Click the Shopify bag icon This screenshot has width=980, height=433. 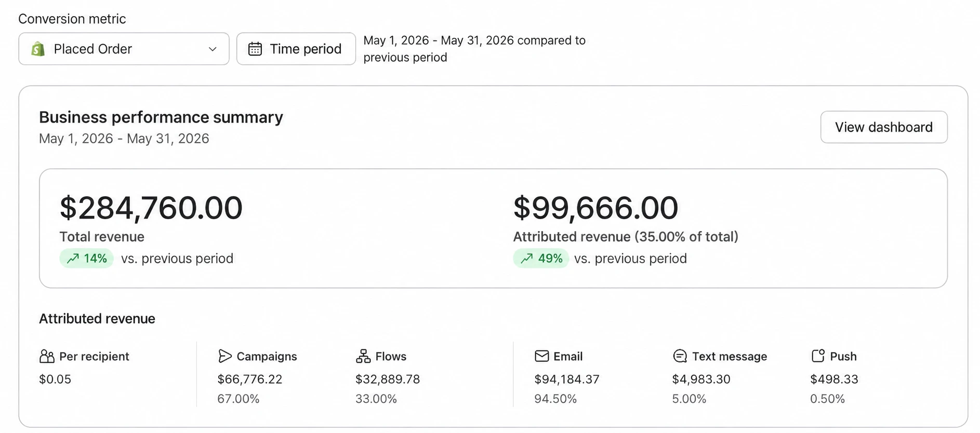click(38, 49)
